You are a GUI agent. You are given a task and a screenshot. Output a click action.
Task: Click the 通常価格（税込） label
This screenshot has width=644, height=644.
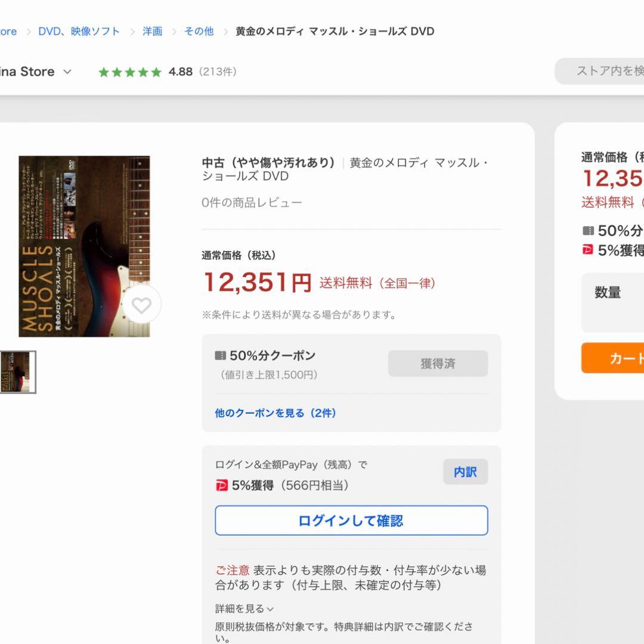(x=239, y=255)
